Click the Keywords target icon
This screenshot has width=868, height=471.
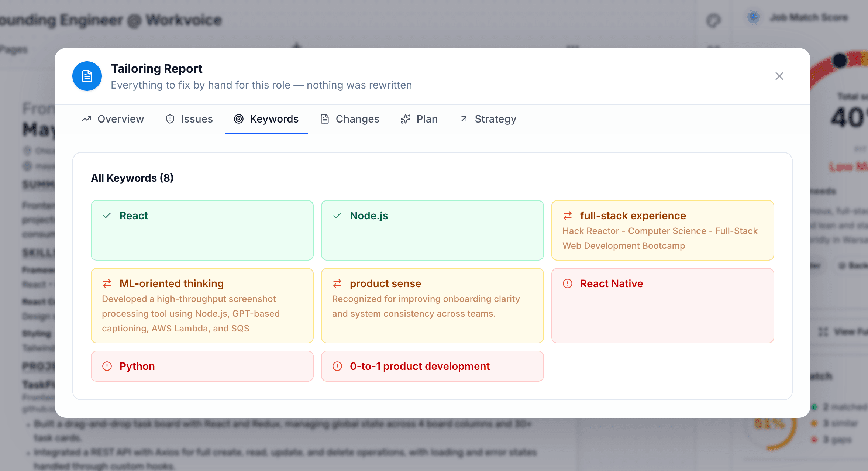239,119
